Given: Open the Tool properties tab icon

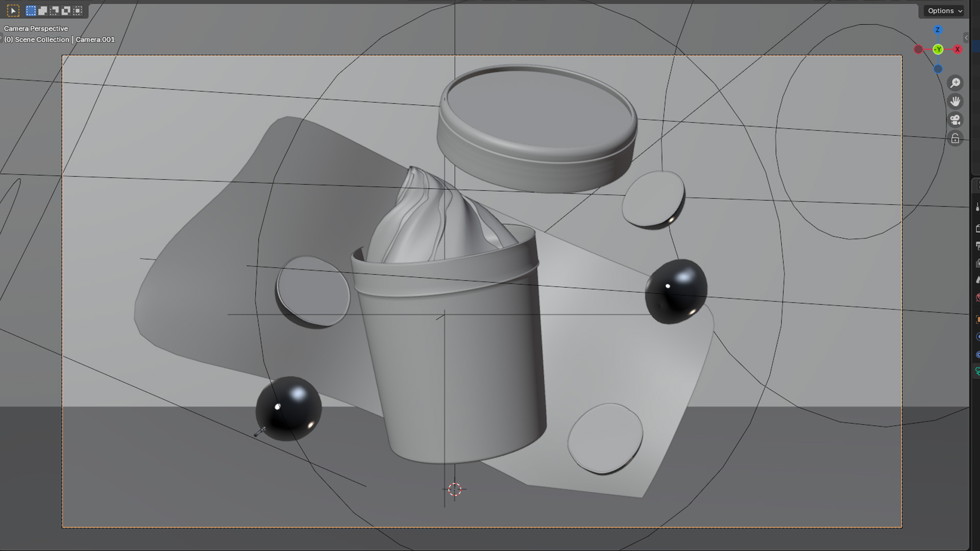Looking at the screenshot, I should (x=977, y=207).
